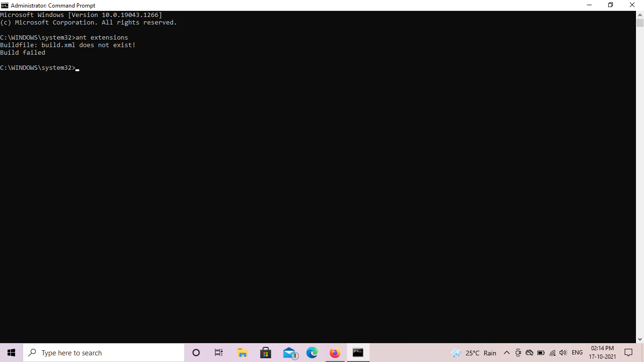
Task: Click the taskbar search box
Action: (104, 353)
